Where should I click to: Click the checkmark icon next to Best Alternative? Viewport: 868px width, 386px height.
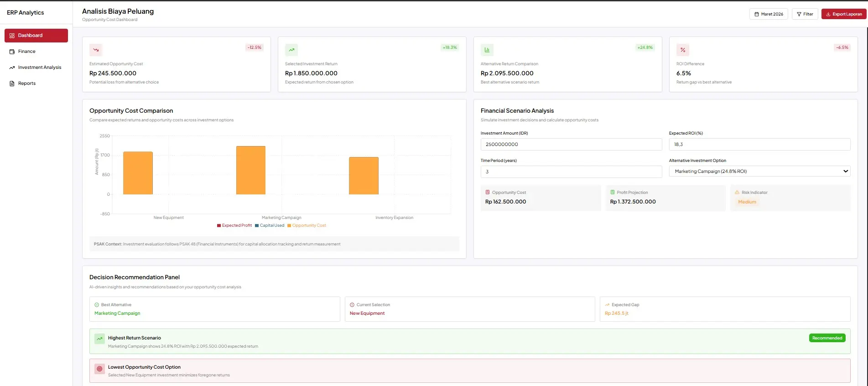point(97,305)
